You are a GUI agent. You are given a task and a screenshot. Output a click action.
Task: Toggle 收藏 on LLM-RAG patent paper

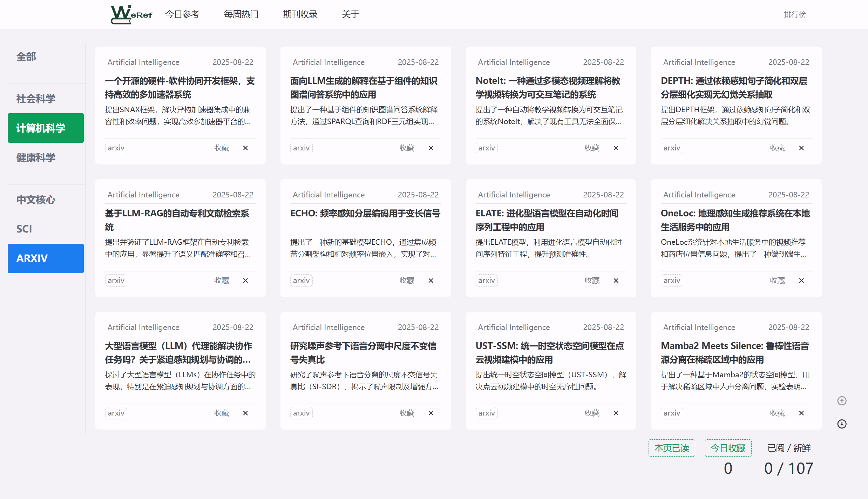click(x=222, y=281)
